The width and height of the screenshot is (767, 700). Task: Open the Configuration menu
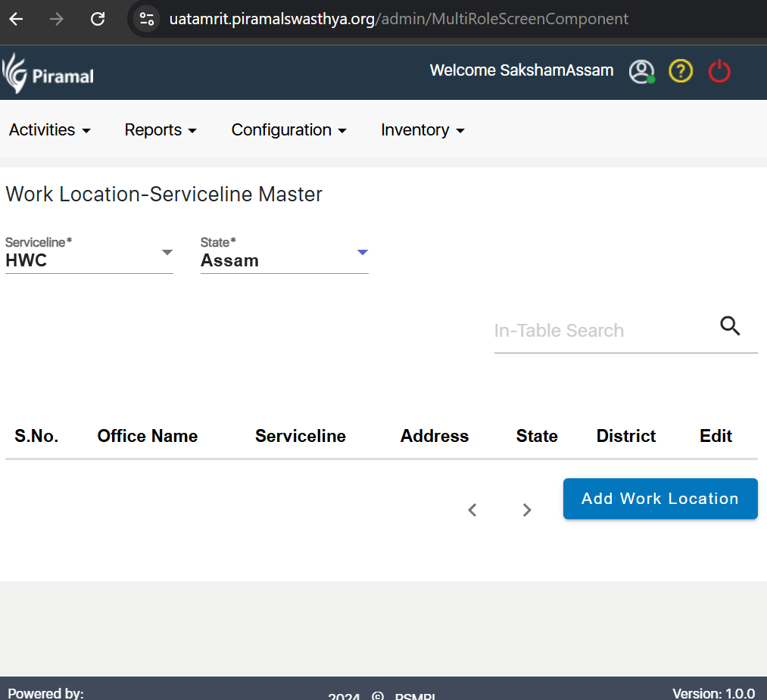click(288, 130)
